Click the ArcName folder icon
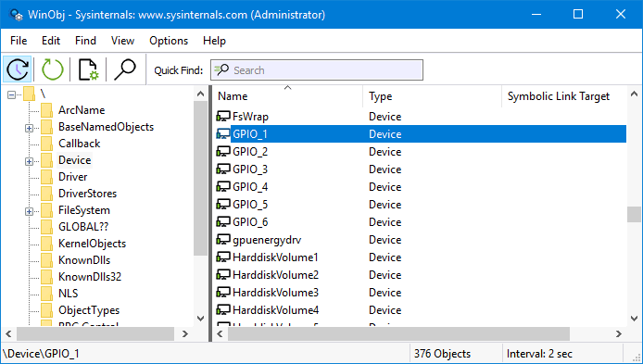Viewport: 643px width, 364px height. pos(46,110)
